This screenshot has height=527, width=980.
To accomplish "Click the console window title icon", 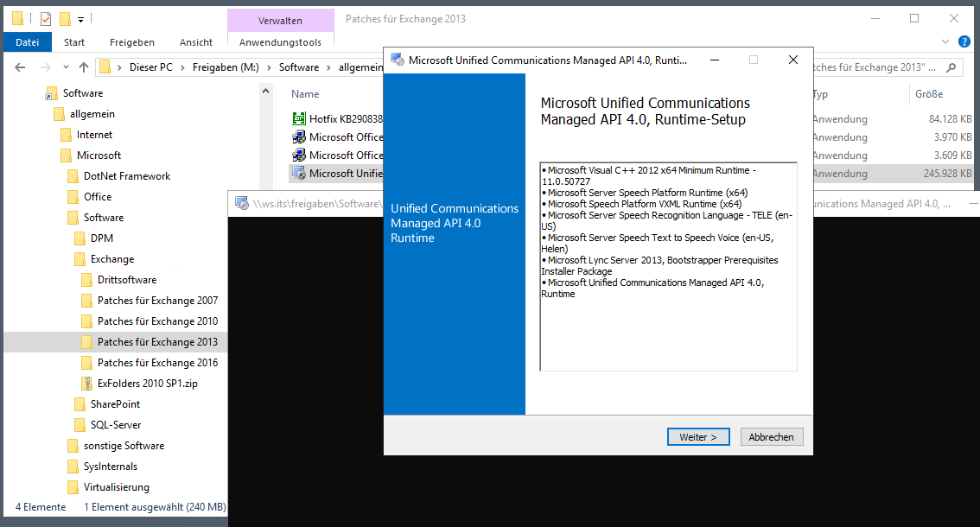I will coord(241,203).
